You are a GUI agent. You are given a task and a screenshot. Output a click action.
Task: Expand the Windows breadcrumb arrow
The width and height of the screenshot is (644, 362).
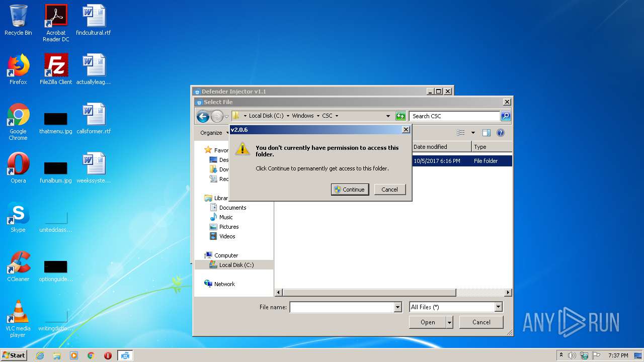[x=318, y=116]
